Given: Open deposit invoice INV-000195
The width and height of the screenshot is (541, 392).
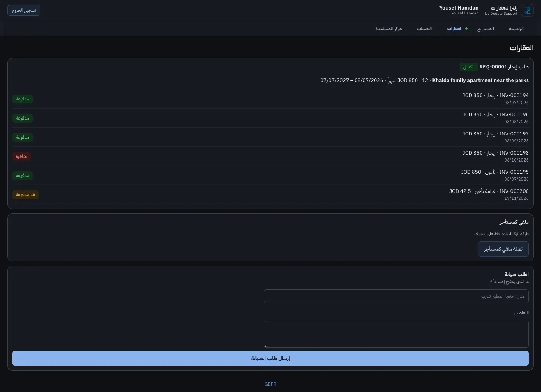Looking at the screenshot, I should point(270,176).
